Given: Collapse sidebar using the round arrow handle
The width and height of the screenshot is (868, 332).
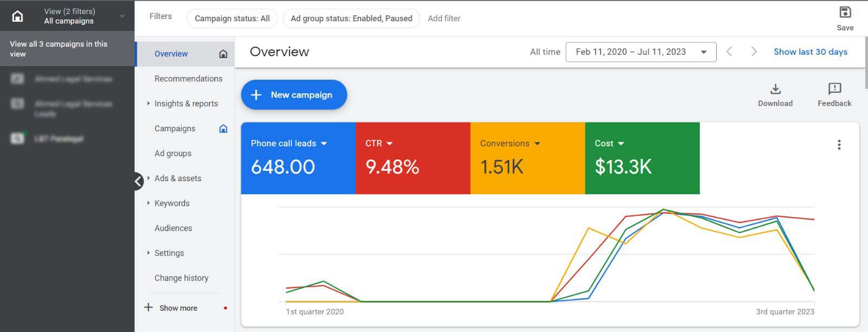Looking at the screenshot, I should [x=138, y=181].
